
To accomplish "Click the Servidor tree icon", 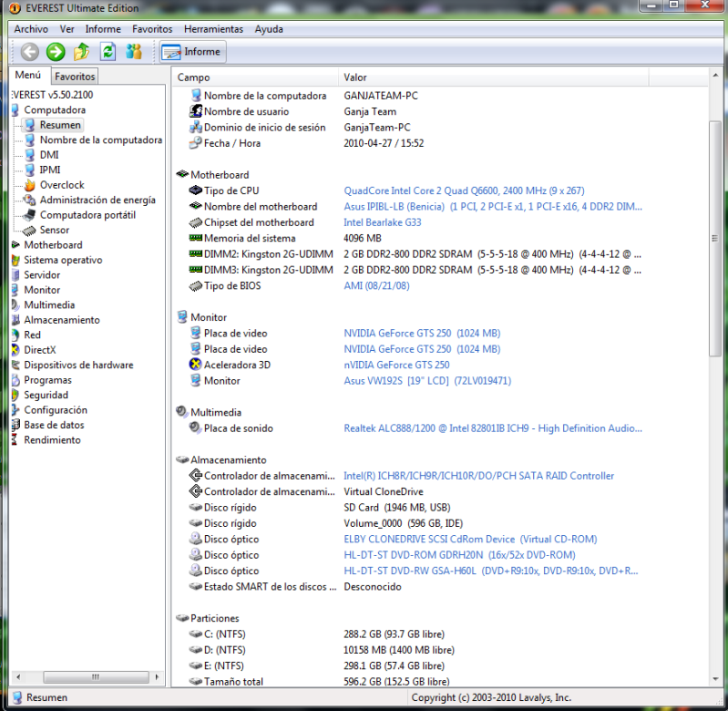I will [x=15, y=275].
